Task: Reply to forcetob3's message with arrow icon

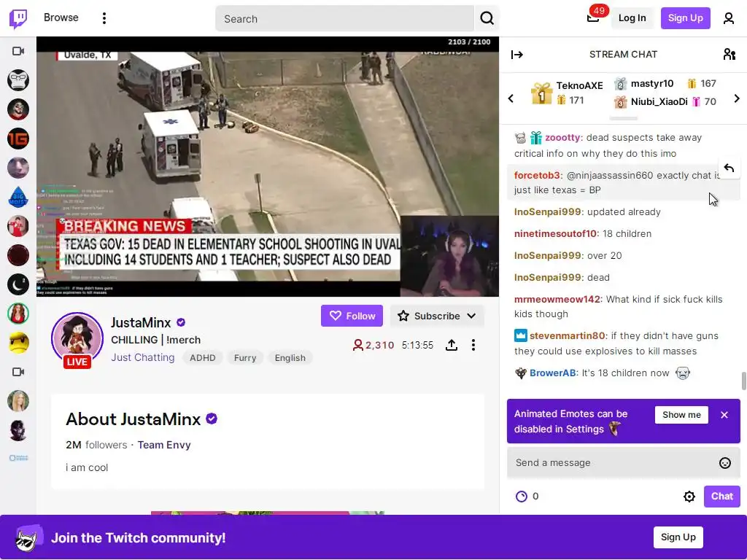Action: (729, 168)
